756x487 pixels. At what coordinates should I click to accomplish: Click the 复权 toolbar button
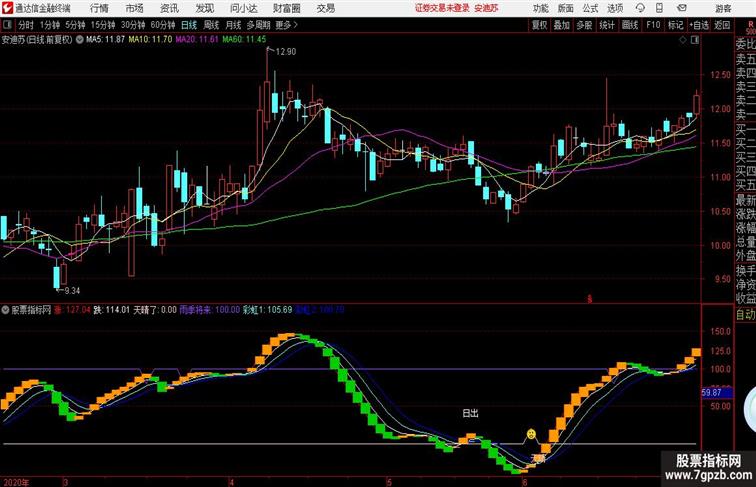click(x=539, y=25)
